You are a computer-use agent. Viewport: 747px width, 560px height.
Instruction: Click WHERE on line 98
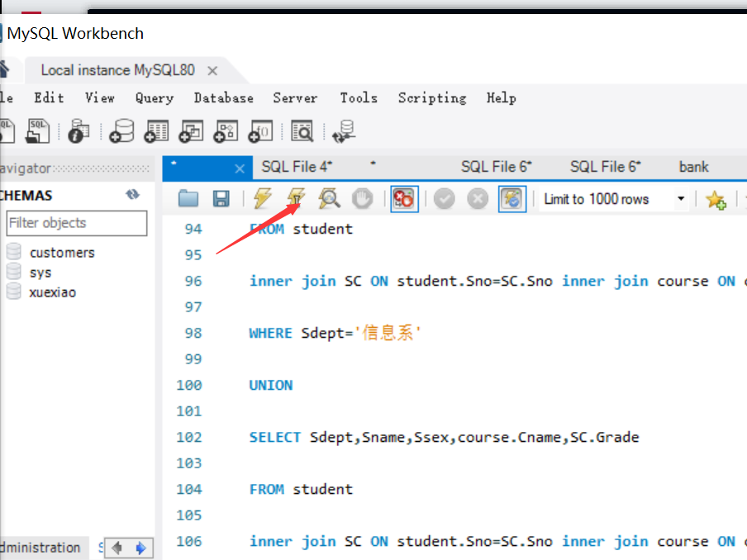270,333
